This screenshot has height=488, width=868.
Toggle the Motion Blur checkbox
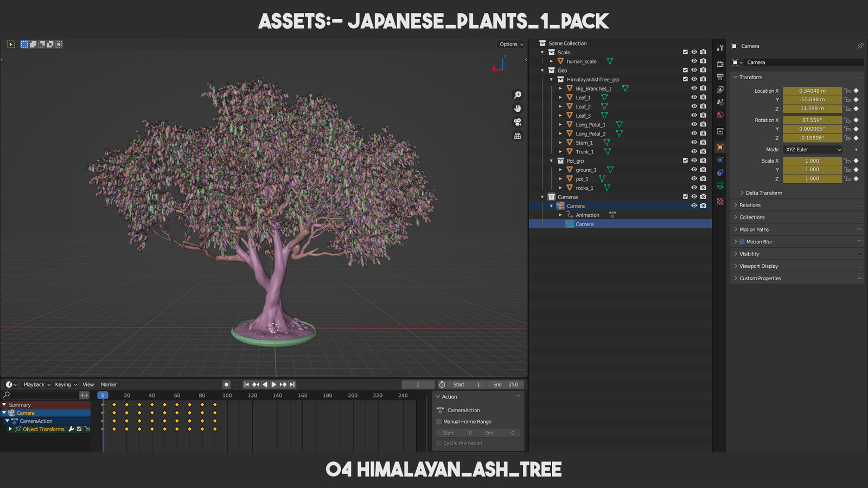point(742,242)
